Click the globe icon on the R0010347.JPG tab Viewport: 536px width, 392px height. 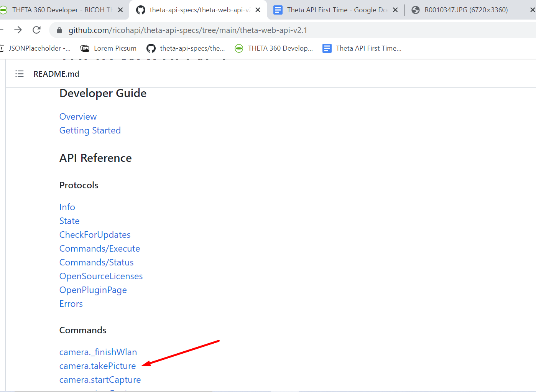[415, 10]
